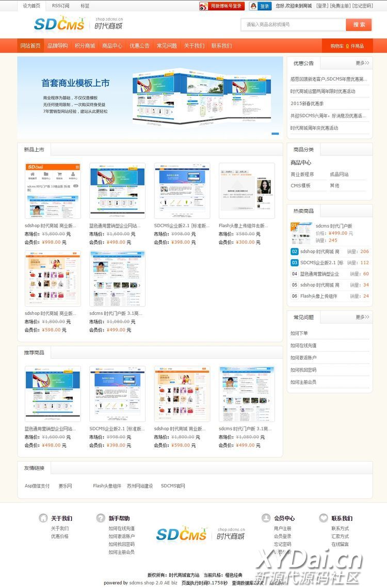Click the rank 04 badge in 热卖商品
This screenshot has height=588, width=387.
[294, 274]
